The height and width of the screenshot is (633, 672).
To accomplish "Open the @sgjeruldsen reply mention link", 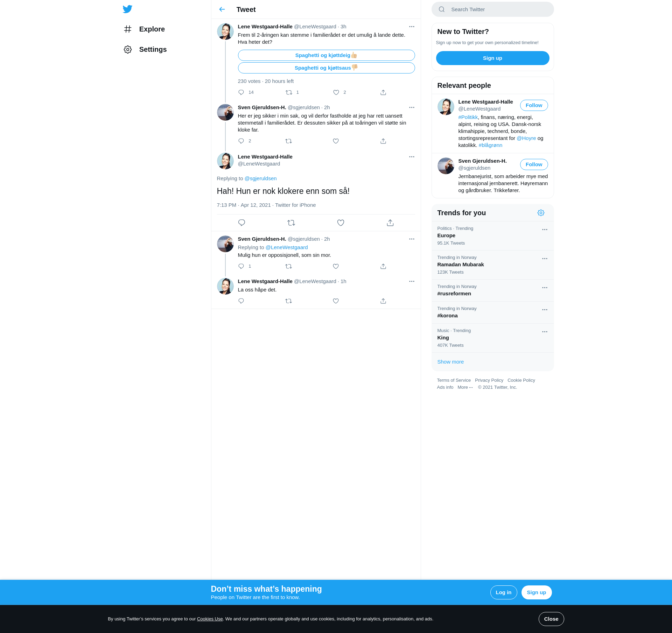I will 260,178.
